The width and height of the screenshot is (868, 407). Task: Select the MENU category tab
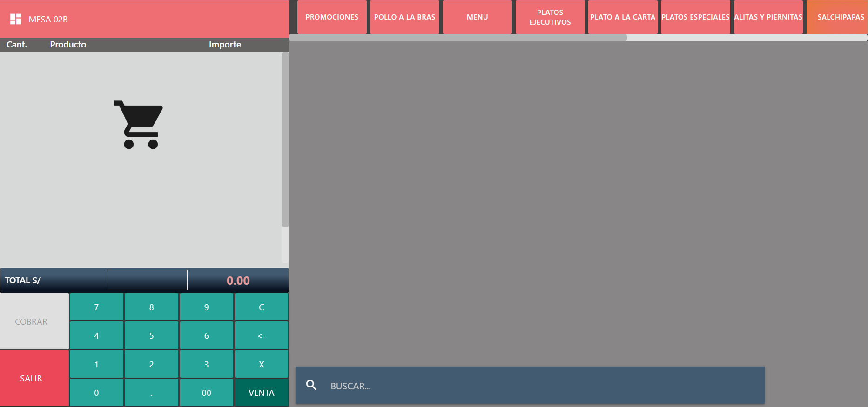[477, 17]
